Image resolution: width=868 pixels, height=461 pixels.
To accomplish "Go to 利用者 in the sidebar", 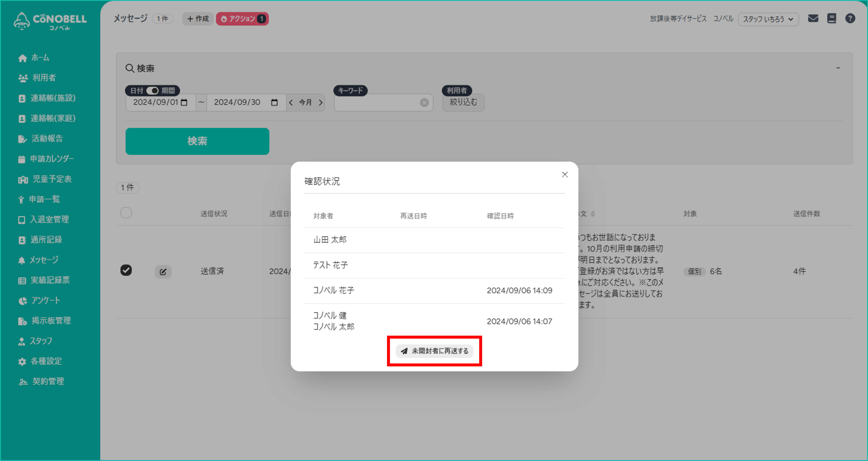I will click(x=37, y=78).
